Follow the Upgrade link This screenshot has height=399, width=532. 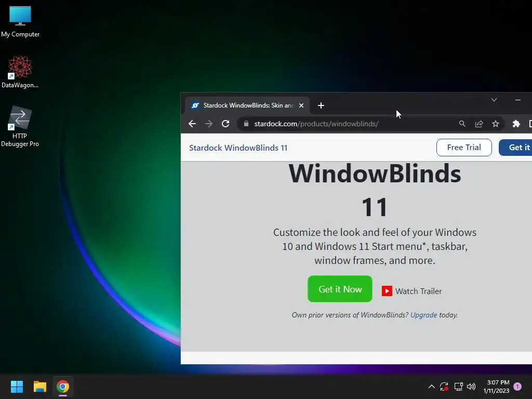tap(423, 315)
